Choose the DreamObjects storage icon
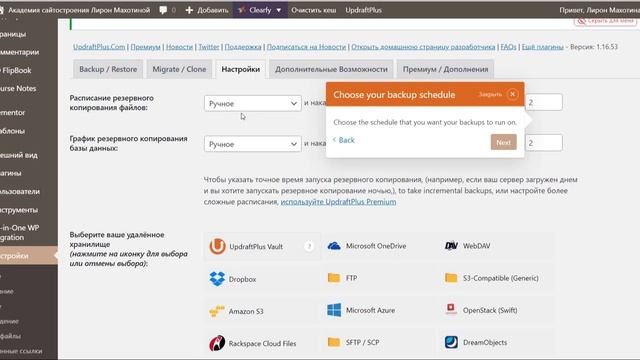 pyautogui.click(x=451, y=342)
